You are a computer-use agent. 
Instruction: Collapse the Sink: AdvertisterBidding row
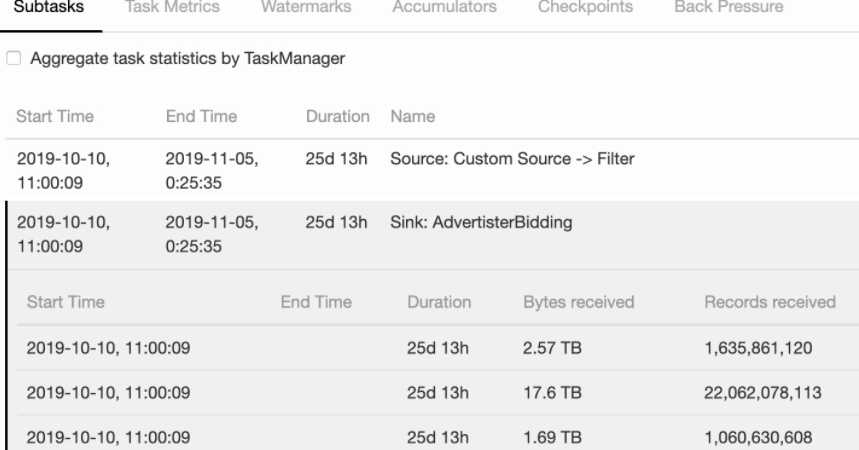point(432,235)
